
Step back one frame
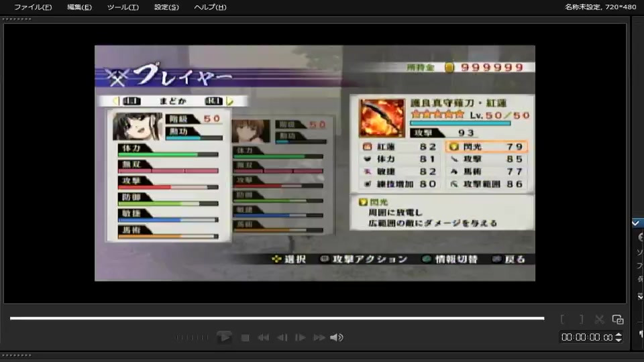click(x=282, y=338)
